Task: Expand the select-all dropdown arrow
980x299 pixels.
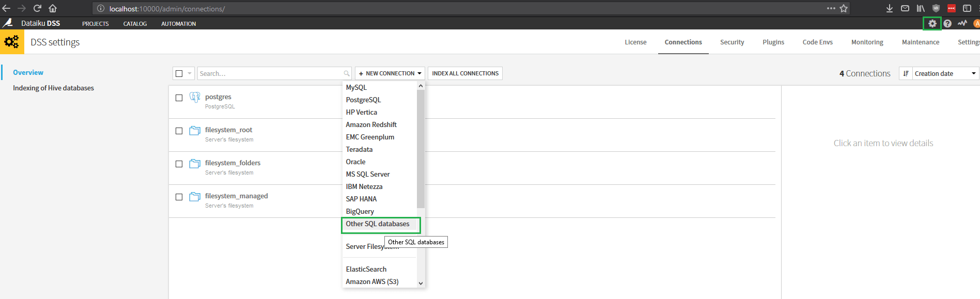Action: 190,73
